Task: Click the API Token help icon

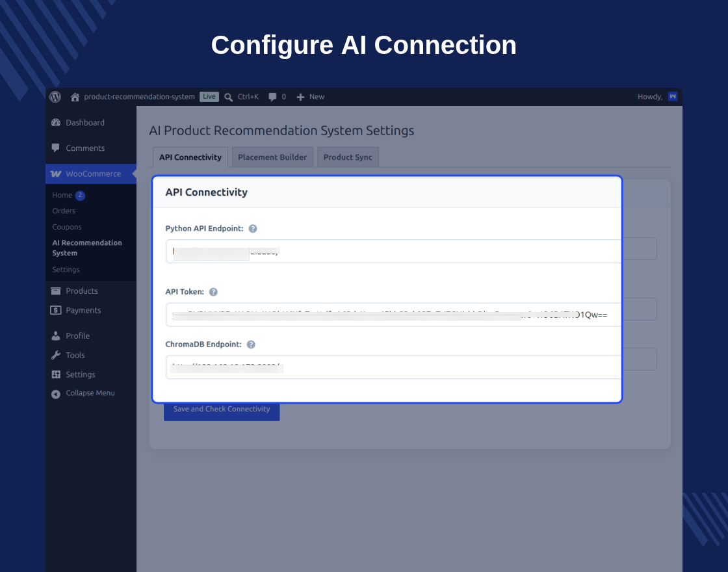Action: [213, 292]
